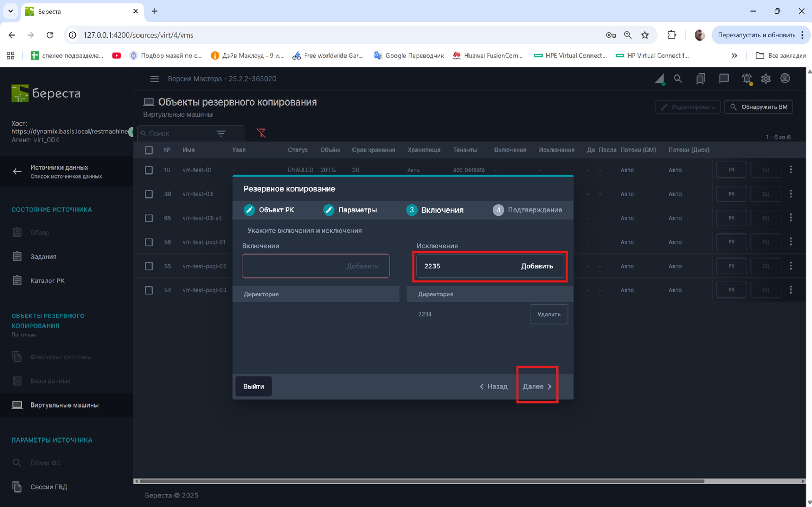Open the notifications bell icon
Viewport: 812px width, 507px height.
coord(747,79)
